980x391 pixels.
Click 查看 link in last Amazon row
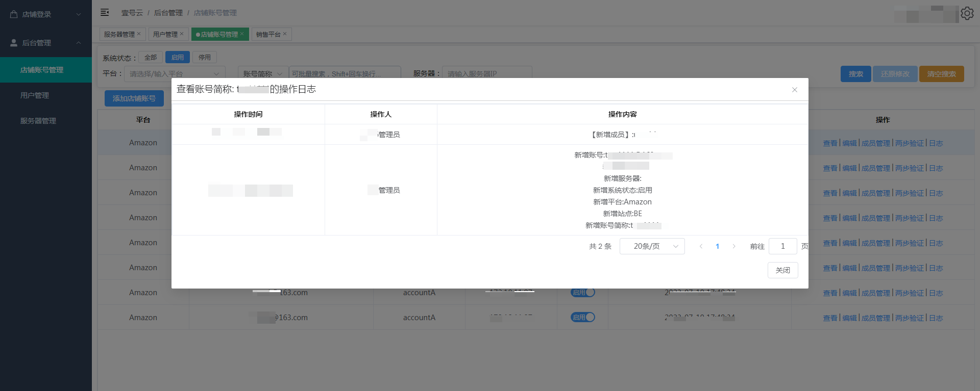coord(830,318)
